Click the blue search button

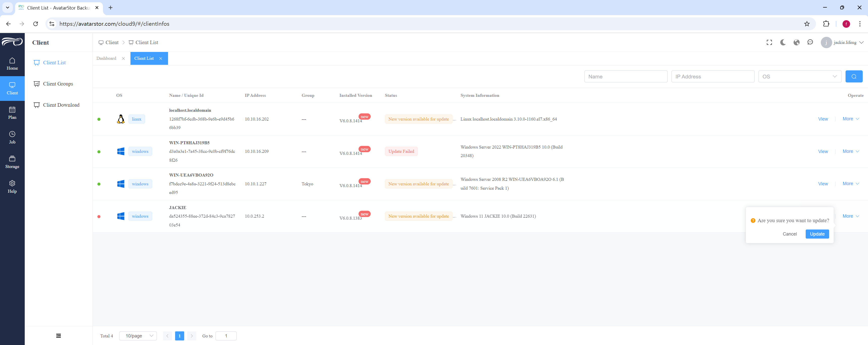(854, 76)
